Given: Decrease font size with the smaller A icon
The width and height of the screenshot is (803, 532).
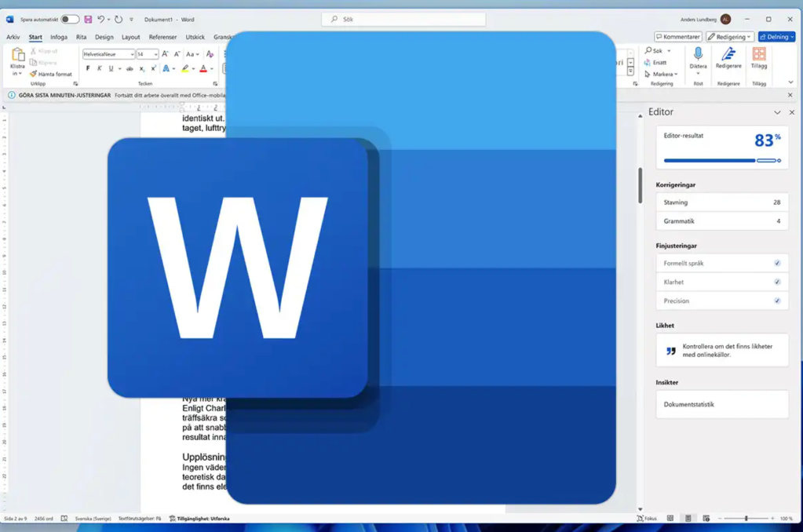Looking at the screenshot, I should [177, 54].
